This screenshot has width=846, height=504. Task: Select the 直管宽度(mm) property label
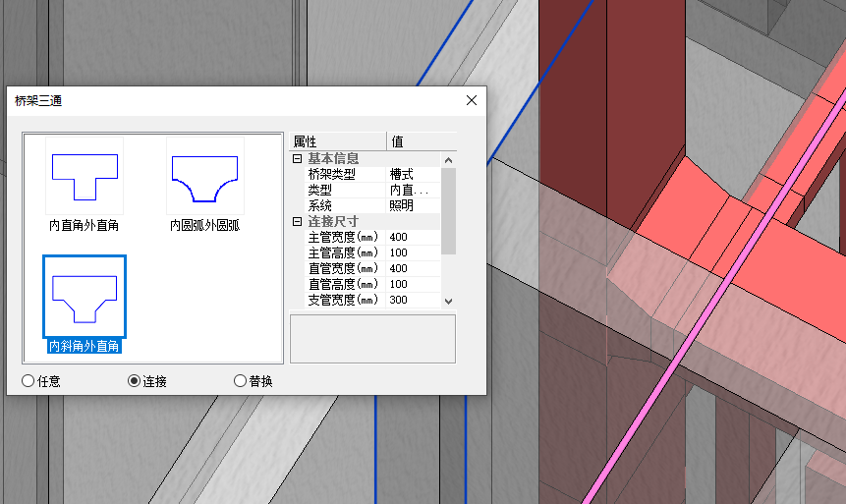click(343, 268)
